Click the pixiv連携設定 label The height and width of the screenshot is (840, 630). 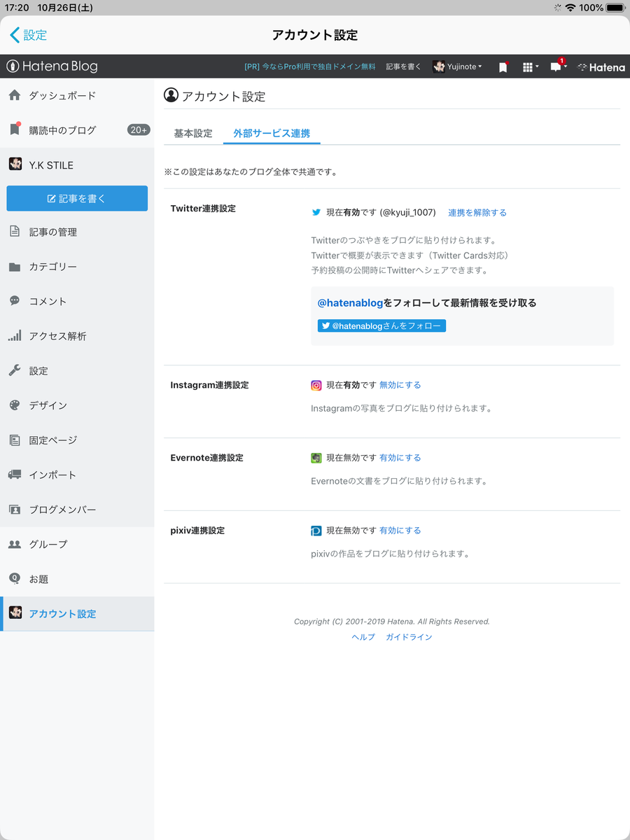(197, 531)
